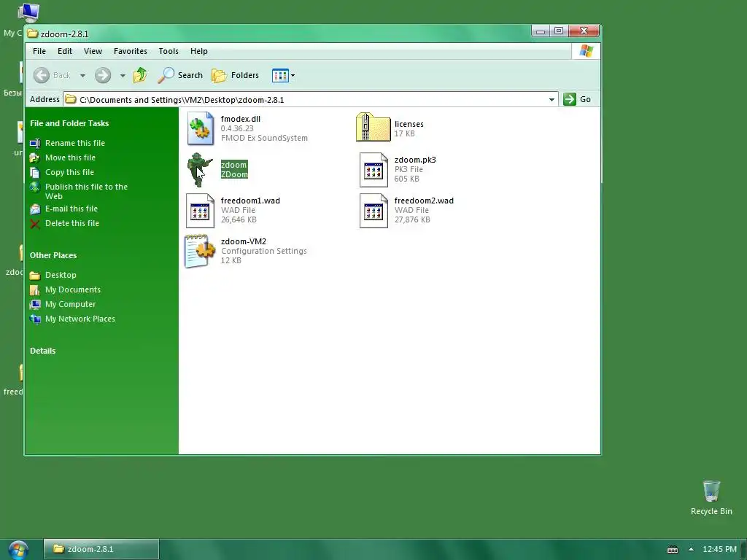Open the Edit menu
The image size is (747, 560).
(x=65, y=51)
